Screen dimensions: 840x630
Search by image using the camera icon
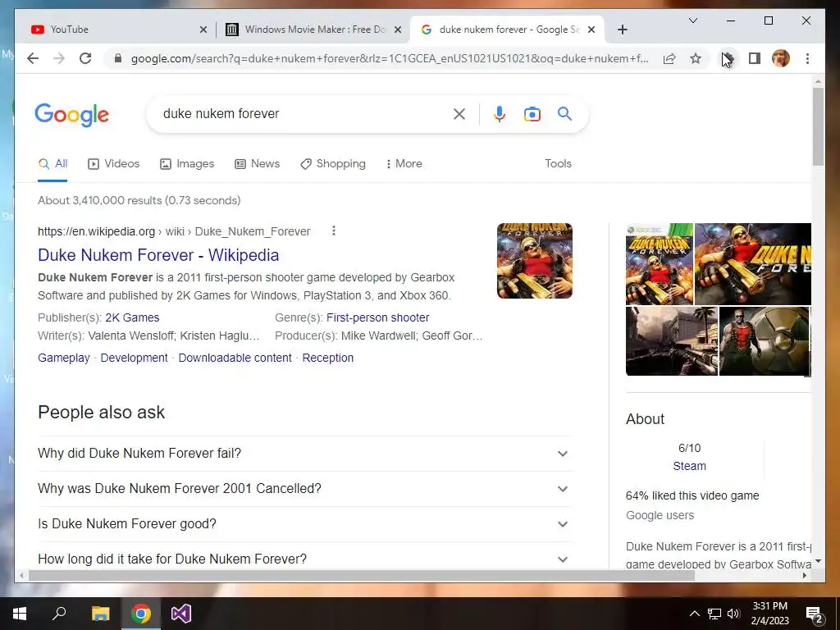tap(532, 113)
